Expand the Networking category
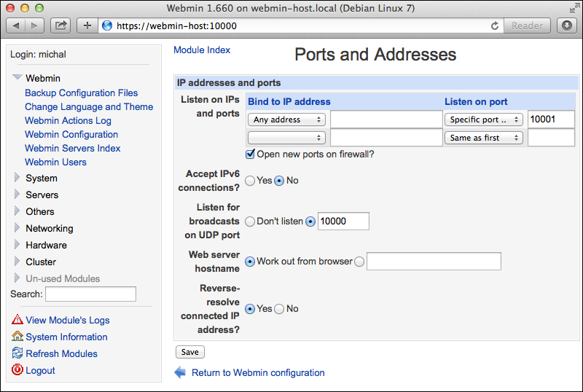 (x=17, y=227)
